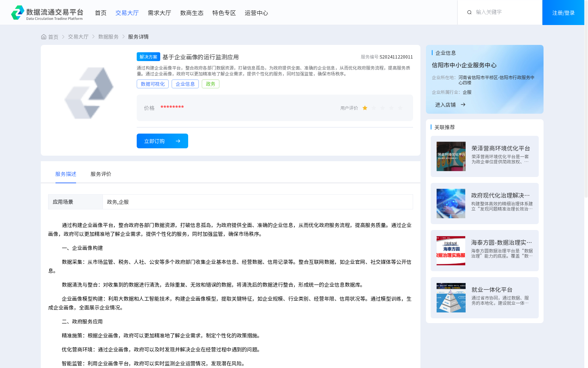This screenshot has height=368, width=588.
Task: Open 就业一体化平台 thumbnail
Action: point(451,298)
